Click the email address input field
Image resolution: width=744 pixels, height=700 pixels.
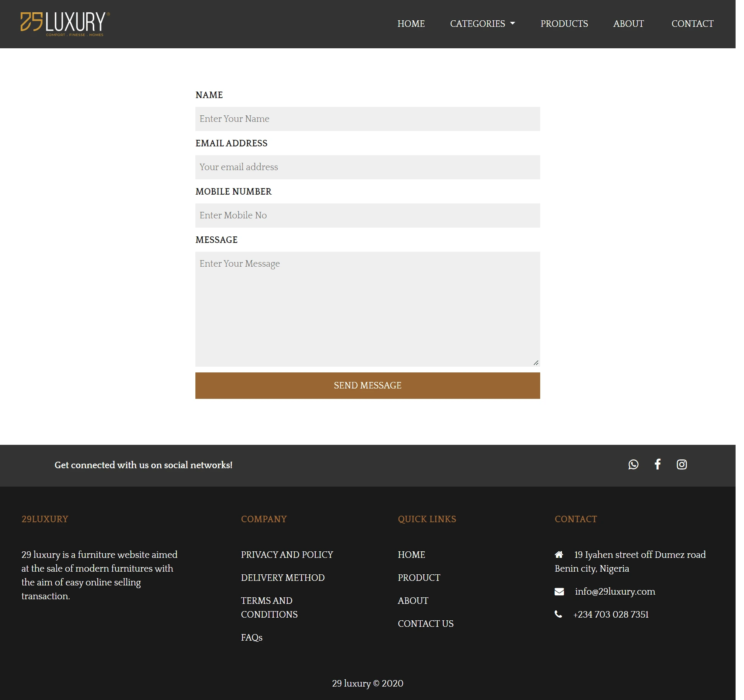pyautogui.click(x=367, y=167)
